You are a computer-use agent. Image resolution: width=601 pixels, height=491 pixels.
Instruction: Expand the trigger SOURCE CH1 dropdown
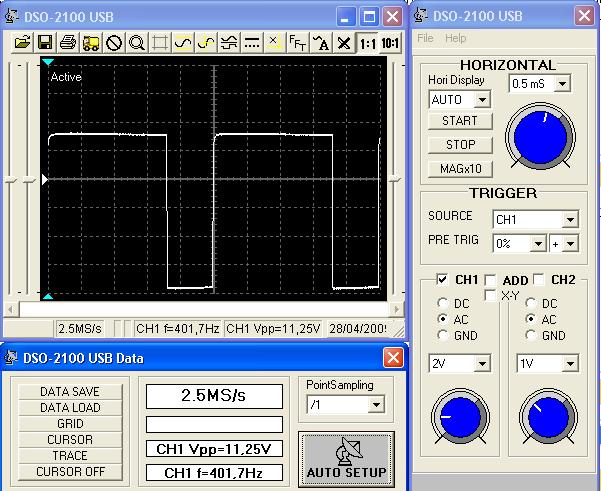click(x=570, y=219)
